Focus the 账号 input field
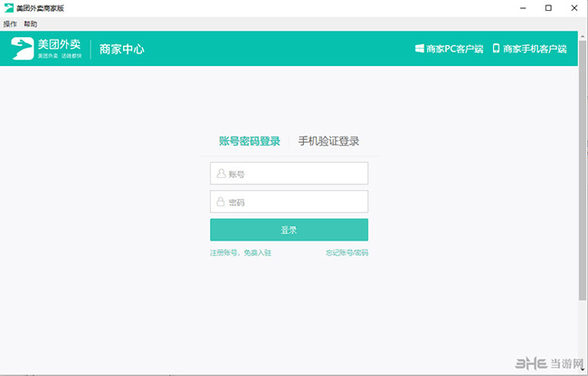Image resolution: width=588 pixels, height=376 pixels. coord(289,174)
